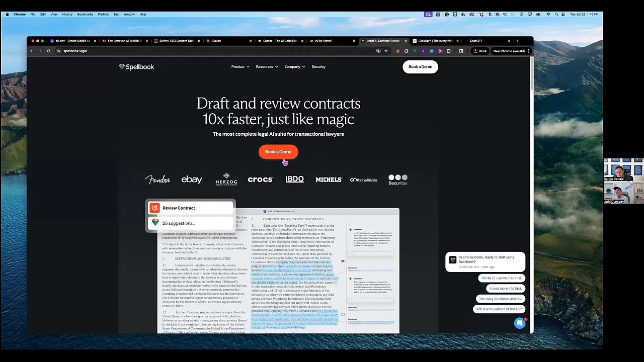
Task: Open the Product dropdown menu
Action: (x=240, y=67)
